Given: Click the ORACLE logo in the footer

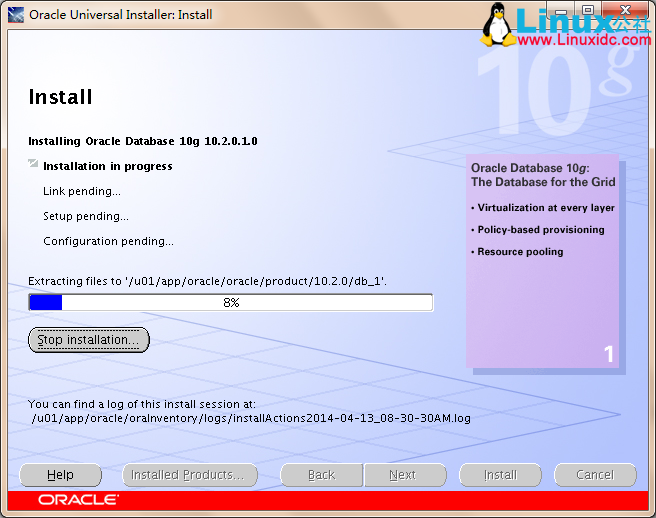Looking at the screenshot, I should coord(78,500).
